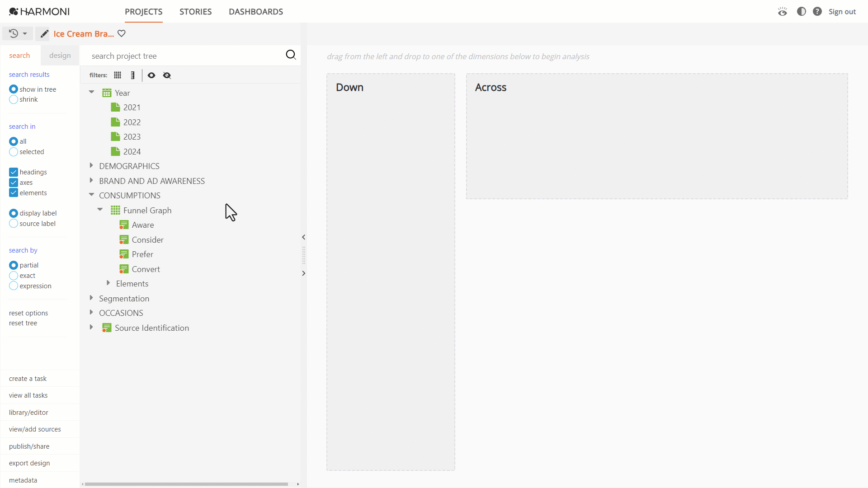Switch to the design tab
868x488 pixels.
[x=60, y=56]
